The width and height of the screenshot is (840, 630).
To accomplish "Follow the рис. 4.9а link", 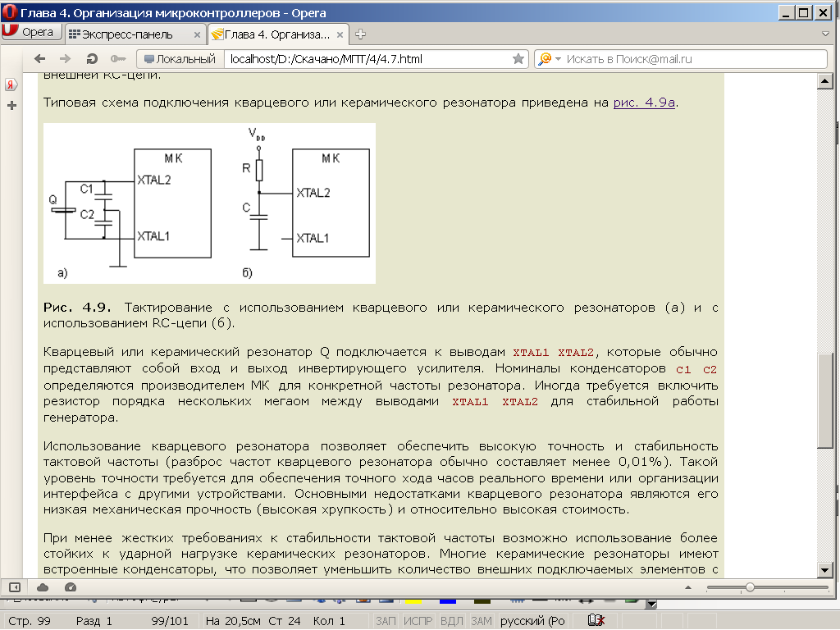I will click(x=644, y=103).
